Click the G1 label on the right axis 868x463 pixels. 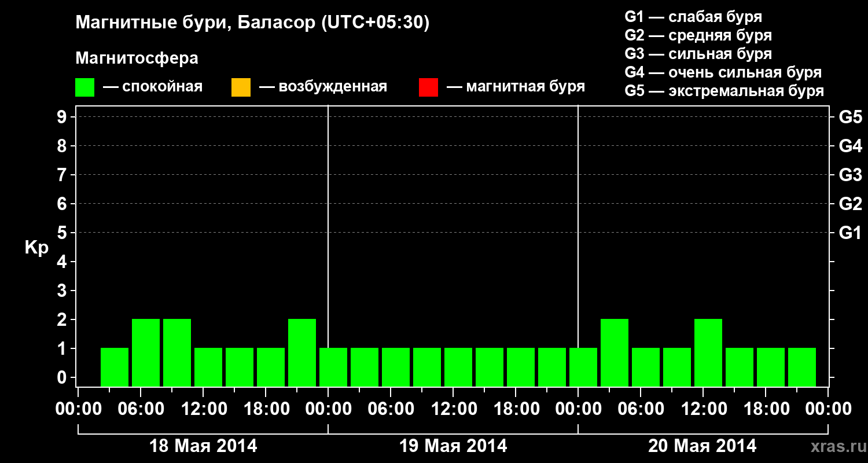[x=850, y=233]
